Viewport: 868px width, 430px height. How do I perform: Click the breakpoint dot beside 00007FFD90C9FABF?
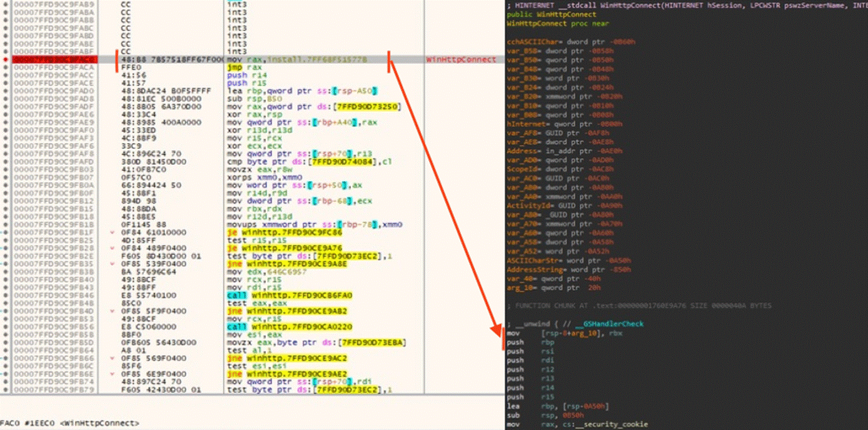[5, 51]
